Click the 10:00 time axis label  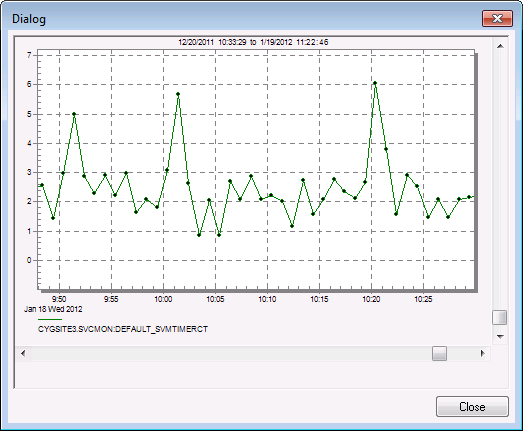point(163,299)
